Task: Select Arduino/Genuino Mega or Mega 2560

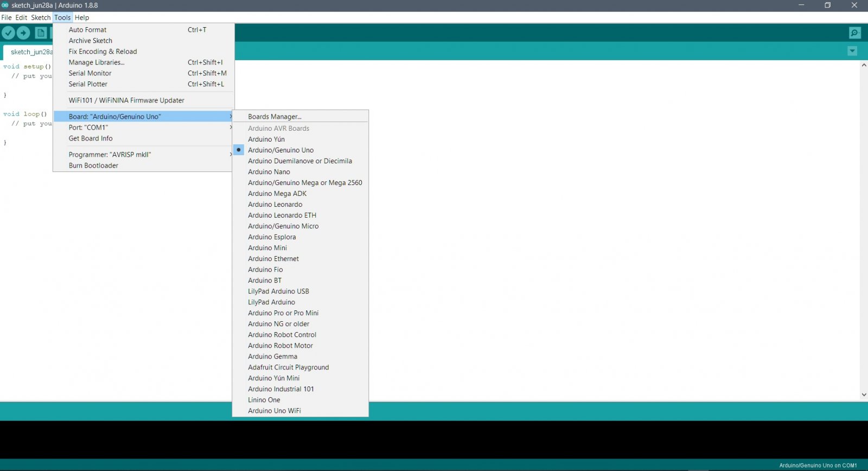Action: 300,182
